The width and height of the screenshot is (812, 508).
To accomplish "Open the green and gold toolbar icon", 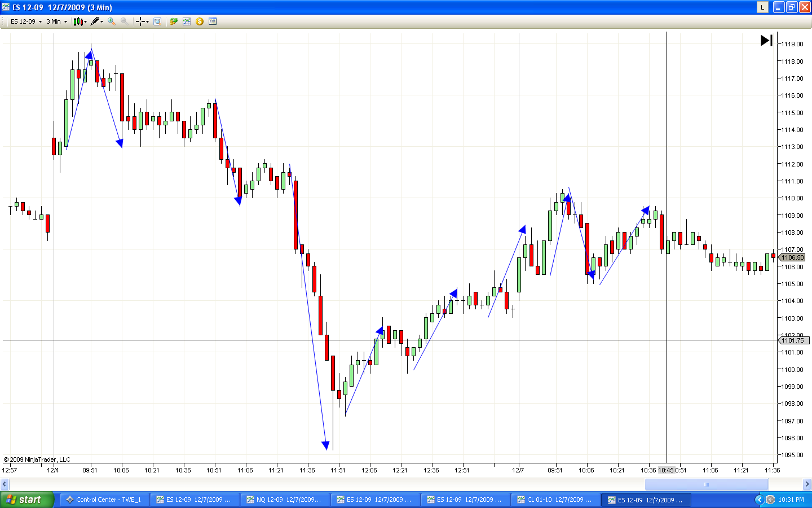I will coord(174,21).
